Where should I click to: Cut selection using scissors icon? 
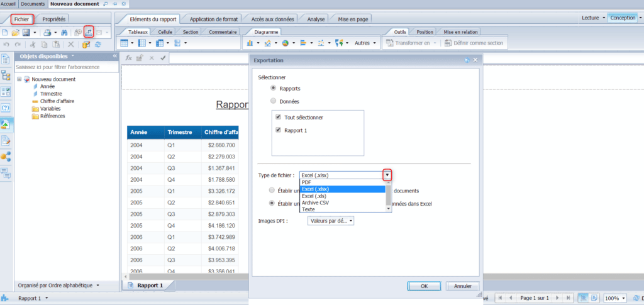point(33,44)
